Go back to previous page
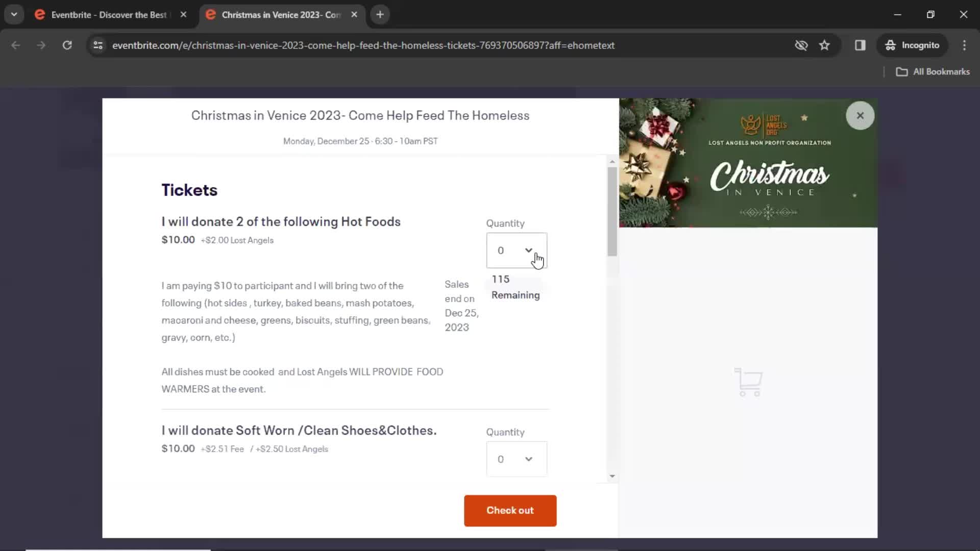Viewport: 980px width, 551px height. coord(16,45)
